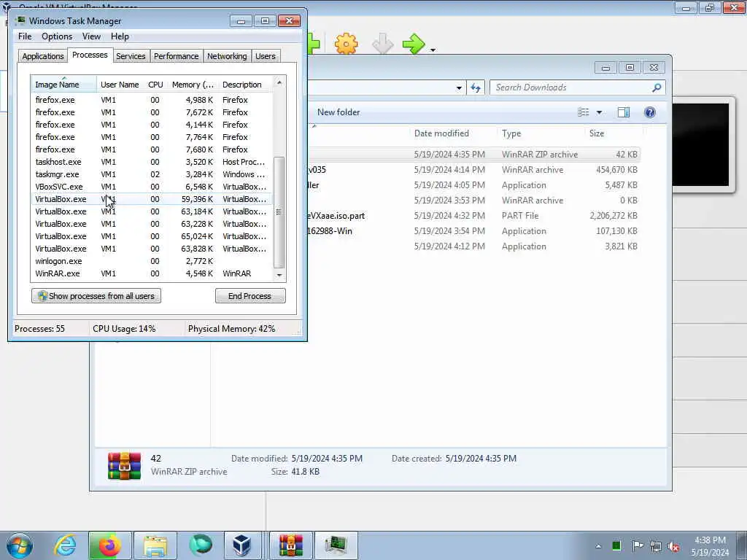Click the VirtualBox green Start arrow
Image resolution: width=747 pixels, height=560 pixels.
[x=414, y=44]
